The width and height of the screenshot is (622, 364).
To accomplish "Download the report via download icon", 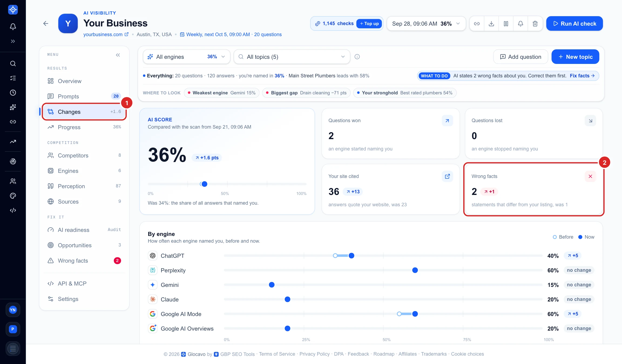I will [491, 24].
